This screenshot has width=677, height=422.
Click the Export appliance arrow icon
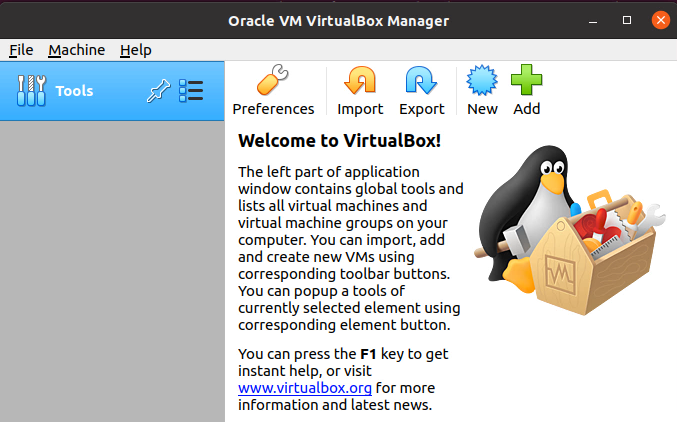point(421,80)
